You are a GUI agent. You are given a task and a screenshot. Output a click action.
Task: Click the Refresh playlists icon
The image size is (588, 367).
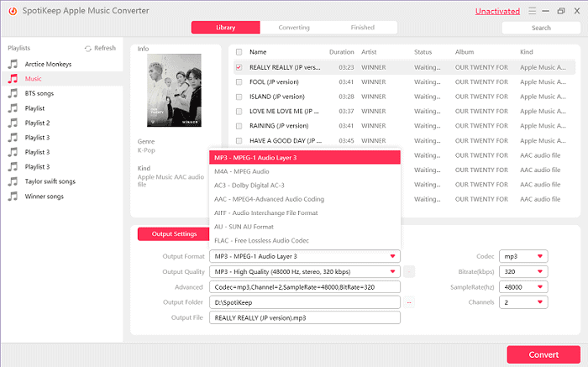tap(88, 49)
